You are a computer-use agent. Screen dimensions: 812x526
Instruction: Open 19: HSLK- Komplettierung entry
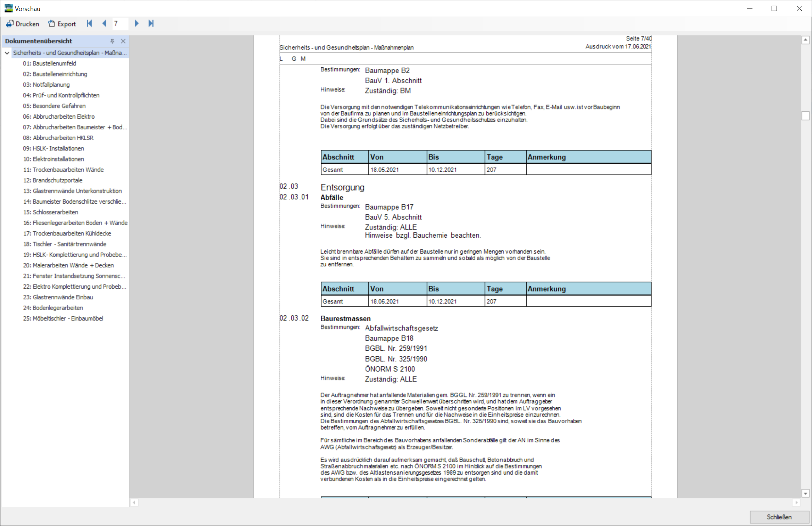74,255
